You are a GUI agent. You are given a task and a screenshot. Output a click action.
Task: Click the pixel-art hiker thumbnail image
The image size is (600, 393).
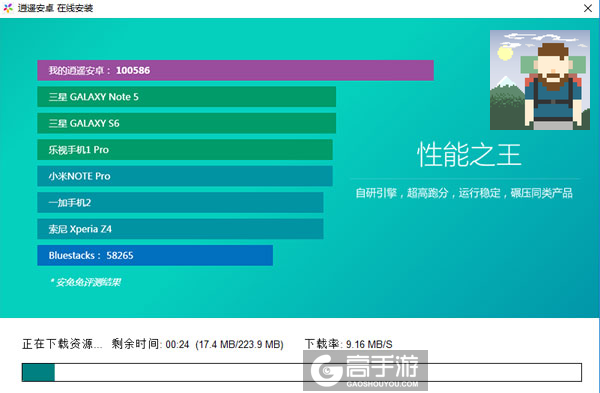coord(540,80)
